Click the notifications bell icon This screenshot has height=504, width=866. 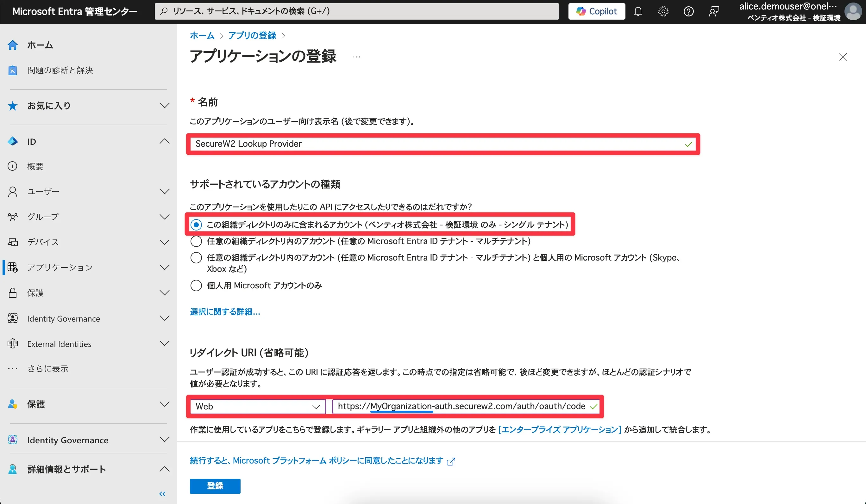tap(638, 11)
